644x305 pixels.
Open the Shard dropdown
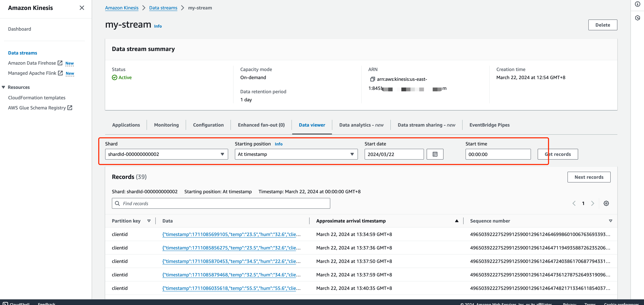pyautogui.click(x=166, y=154)
